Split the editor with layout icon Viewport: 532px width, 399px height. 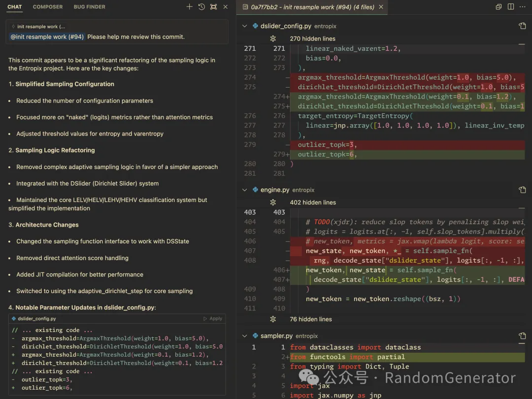click(511, 7)
